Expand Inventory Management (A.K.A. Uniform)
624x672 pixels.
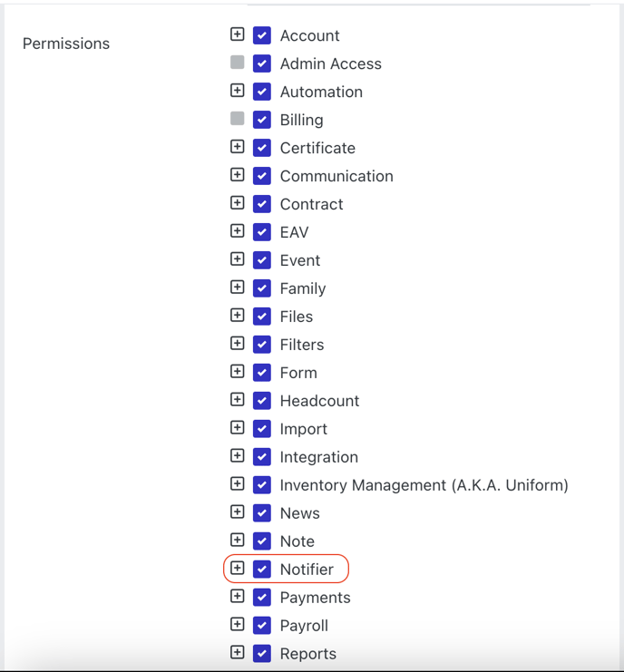(x=237, y=484)
